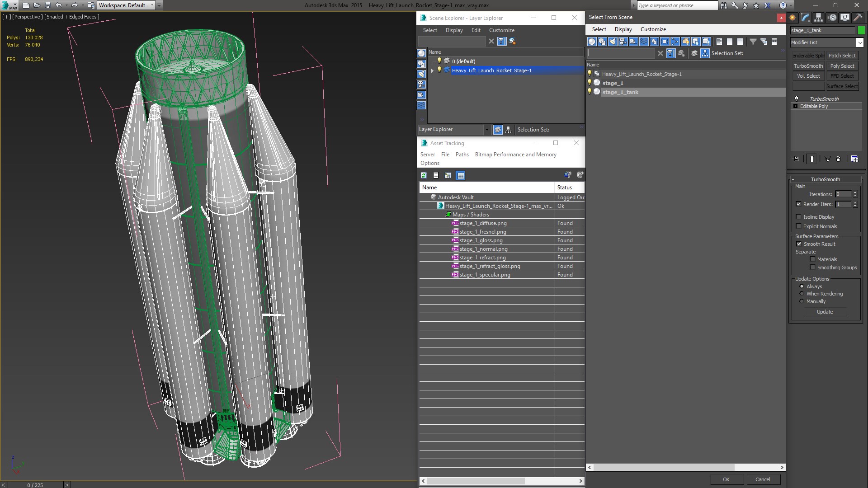868x488 pixels.
Task: Toggle cameras filter in Scene Explorer sidebar
Action: tap(421, 84)
